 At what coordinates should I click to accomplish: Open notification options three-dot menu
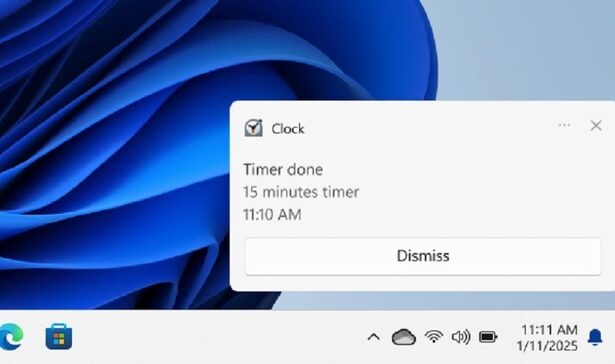coord(564,125)
